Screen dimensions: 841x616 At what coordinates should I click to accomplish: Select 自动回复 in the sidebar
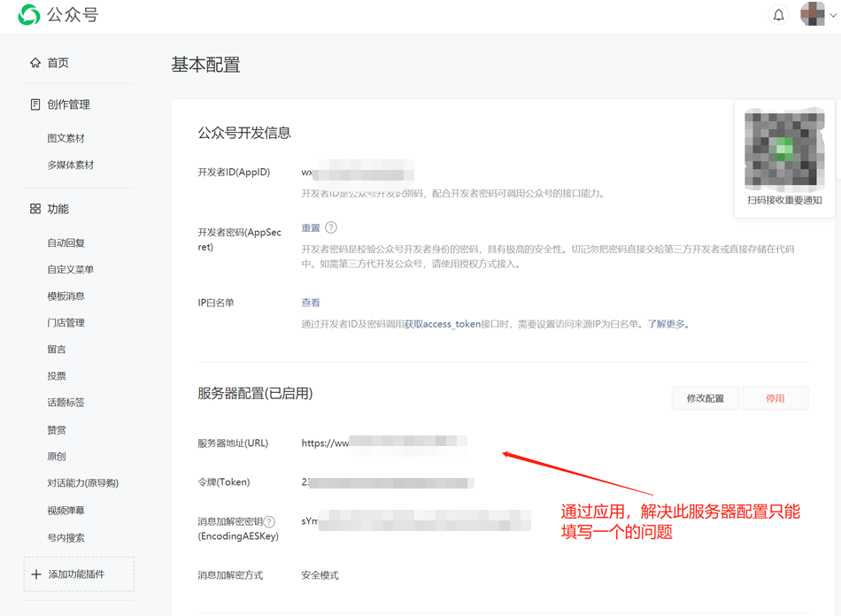66,243
